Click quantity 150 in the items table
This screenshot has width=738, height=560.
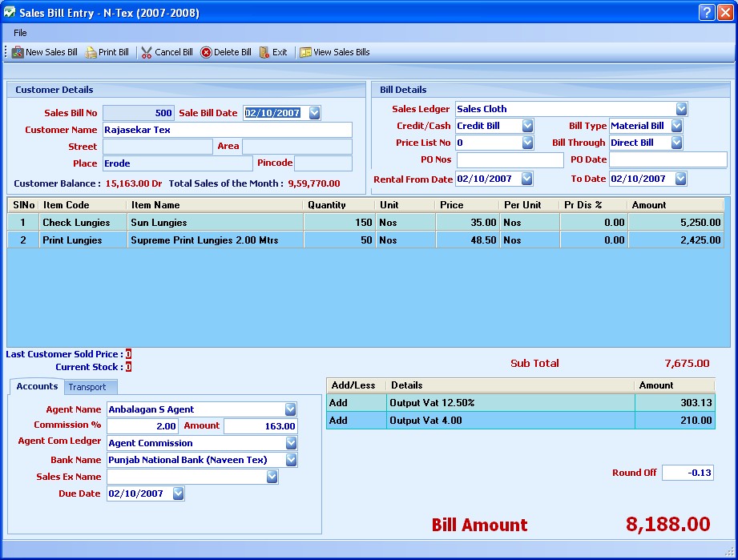339,223
